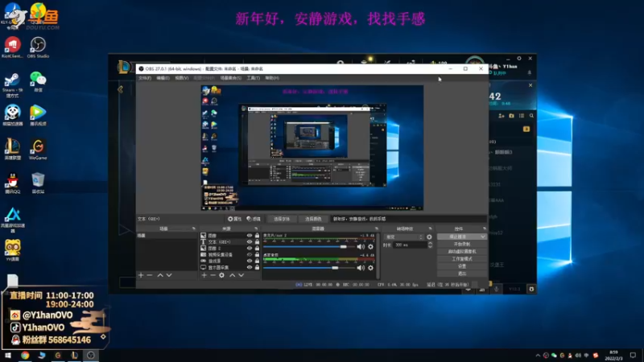
Task: Click remove scene minus button in OBS
Action: 150,275
